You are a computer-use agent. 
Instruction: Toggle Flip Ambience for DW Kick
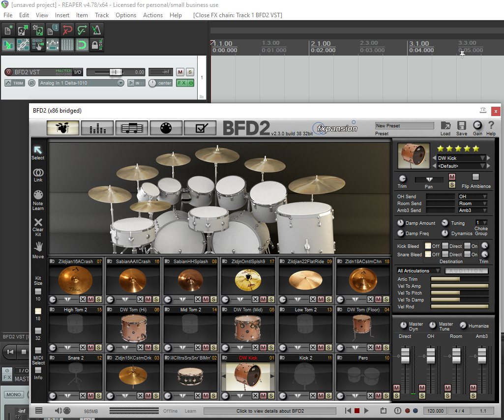pos(475,177)
